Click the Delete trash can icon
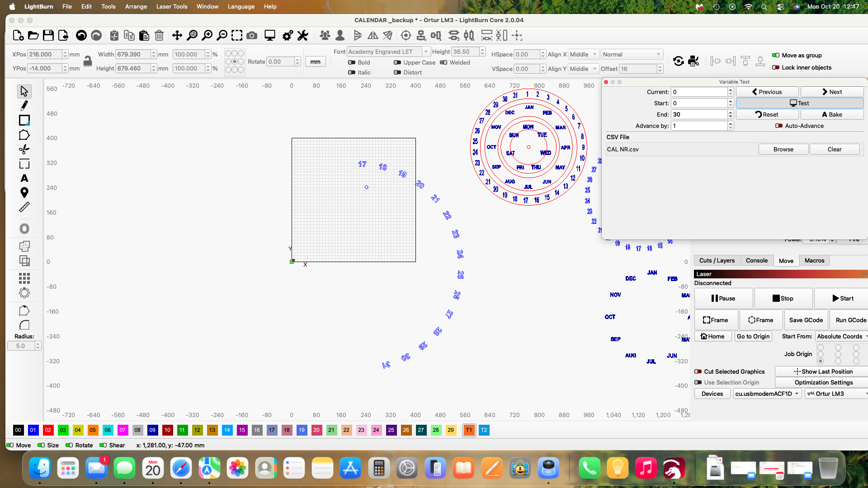 159,36
